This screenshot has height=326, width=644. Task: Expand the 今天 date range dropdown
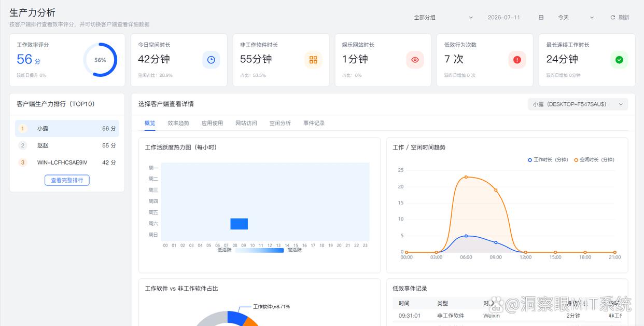(x=576, y=18)
